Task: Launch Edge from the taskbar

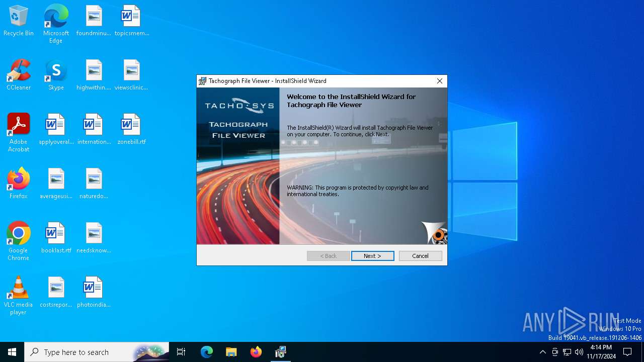Action: tap(207, 352)
